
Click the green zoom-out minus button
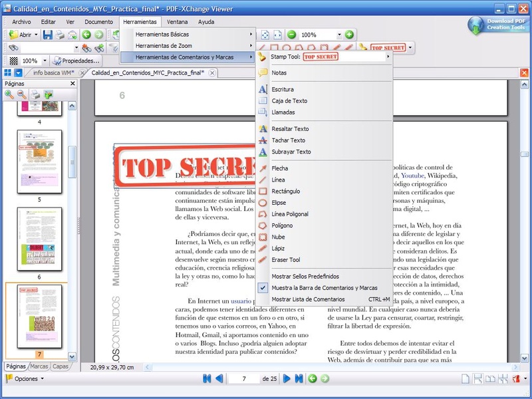(x=291, y=35)
